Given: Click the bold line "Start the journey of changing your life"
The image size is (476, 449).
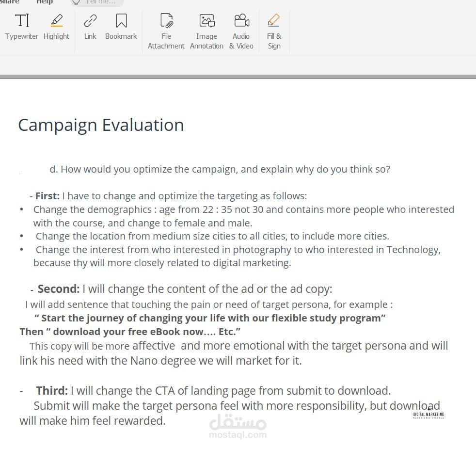Looking at the screenshot, I should [x=210, y=318].
